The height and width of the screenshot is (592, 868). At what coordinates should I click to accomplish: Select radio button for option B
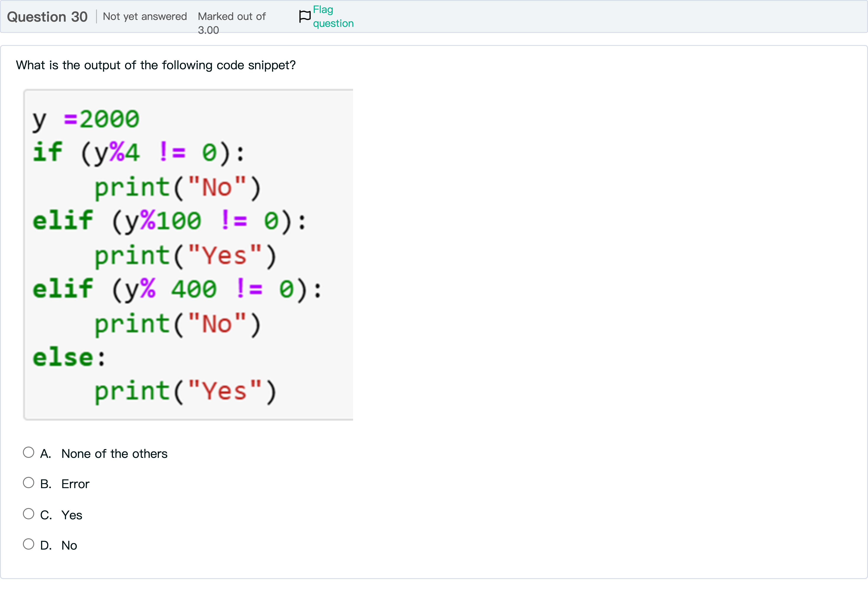click(28, 483)
